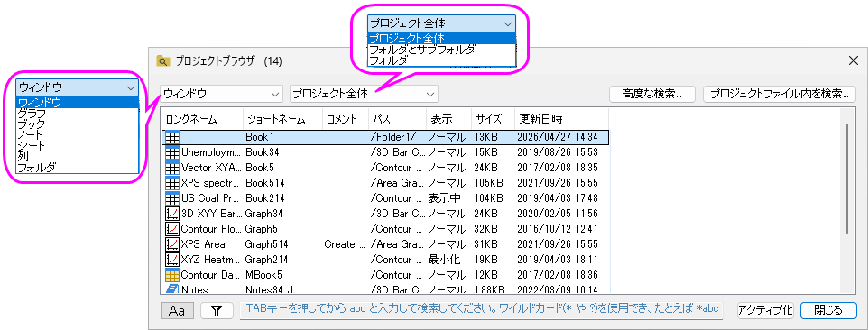The width and height of the screenshot is (868, 330).
Task: Sort by the 更新日時 column header
Action: click(562, 118)
